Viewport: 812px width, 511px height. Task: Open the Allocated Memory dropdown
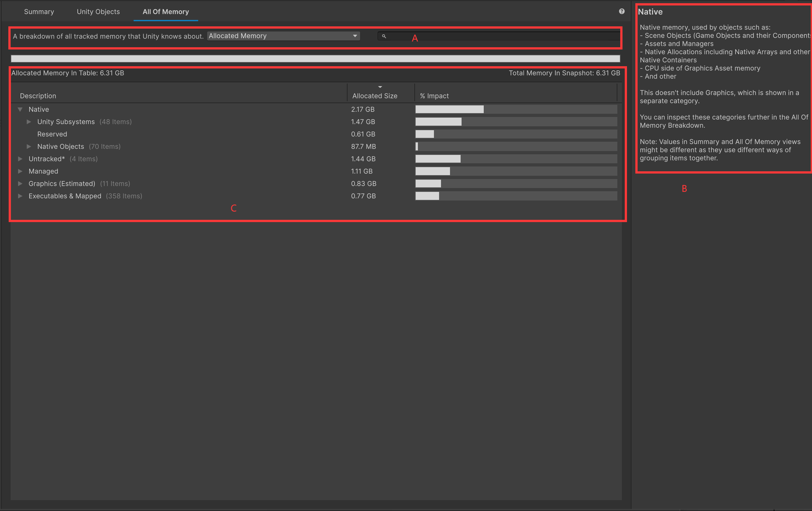click(x=283, y=36)
